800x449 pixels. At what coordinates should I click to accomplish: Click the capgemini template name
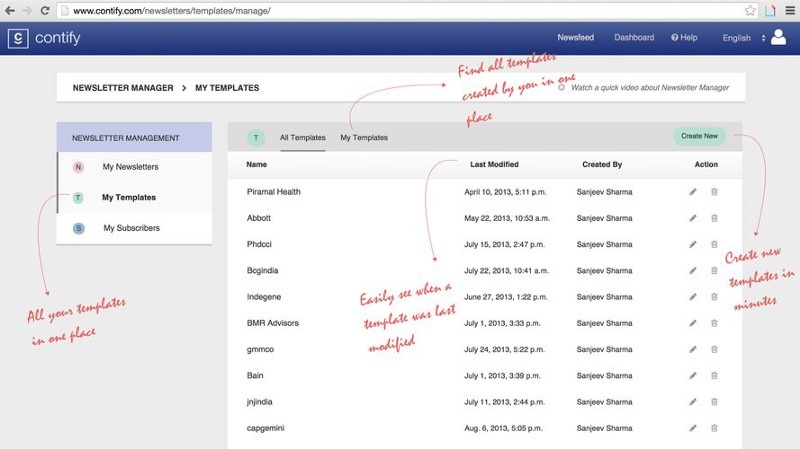point(265,428)
